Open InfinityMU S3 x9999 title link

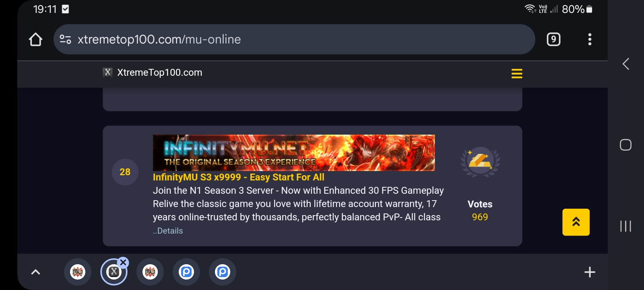point(238,177)
